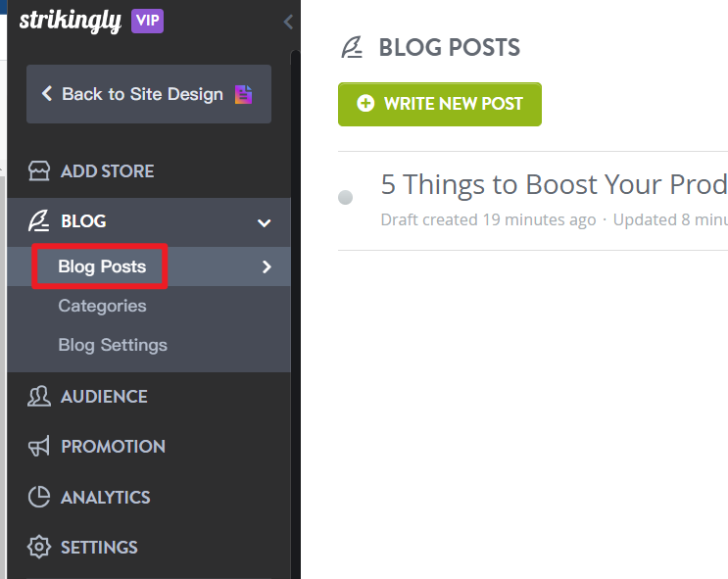Click the gear icon beside Settings
The height and width of the screenshot is (579, 728).
click(39, 547)
